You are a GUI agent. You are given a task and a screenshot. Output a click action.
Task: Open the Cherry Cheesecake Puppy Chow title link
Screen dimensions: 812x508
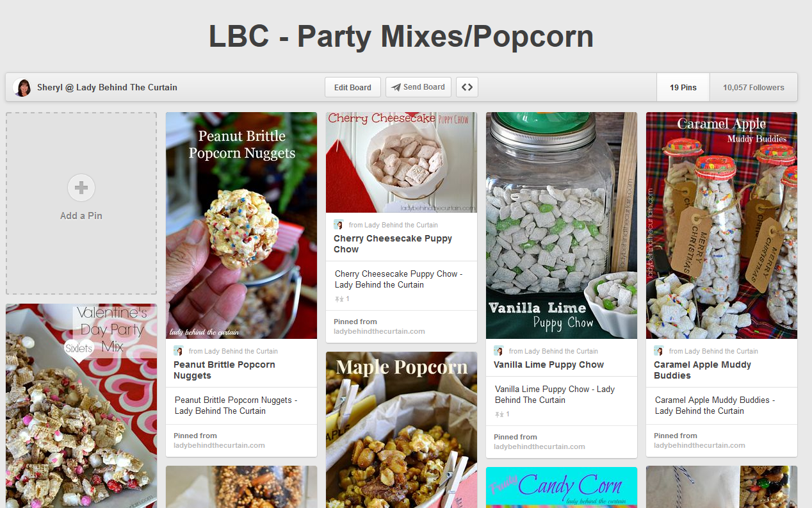[393, 244]
